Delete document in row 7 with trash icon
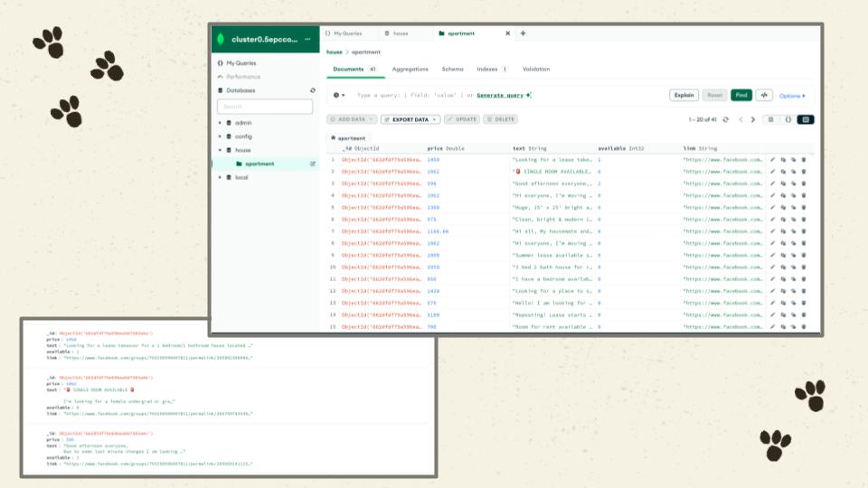 click(804, 231)
